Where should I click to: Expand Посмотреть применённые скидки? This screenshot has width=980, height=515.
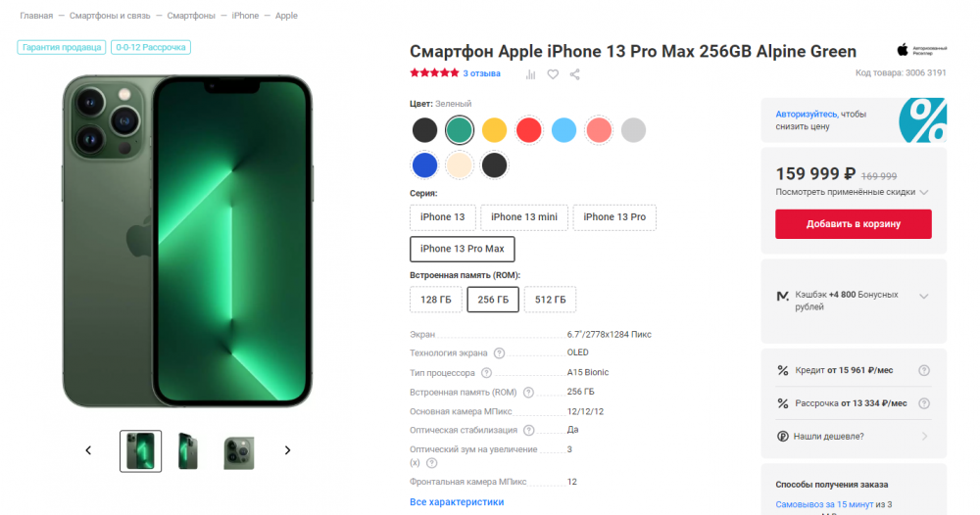852,192
